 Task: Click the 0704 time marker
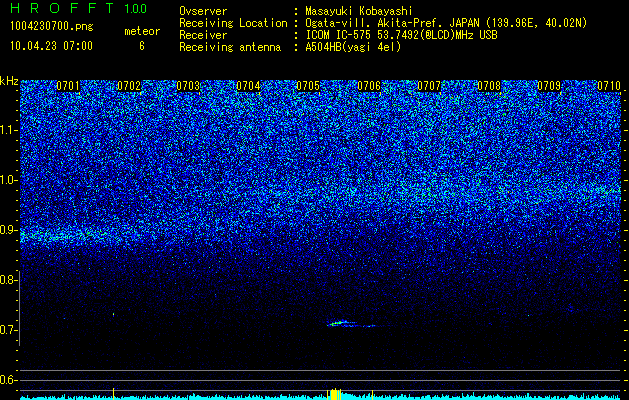(248, 86)
